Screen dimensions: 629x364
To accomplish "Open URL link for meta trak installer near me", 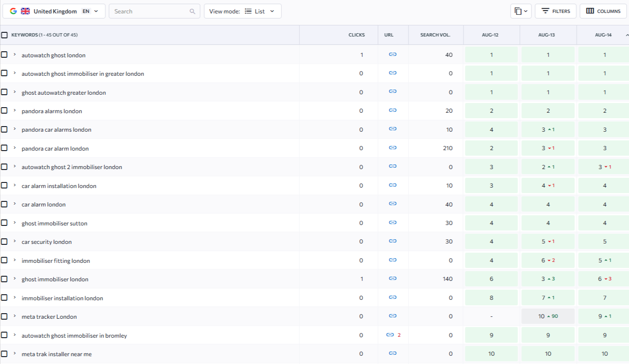I will (392, 353).
